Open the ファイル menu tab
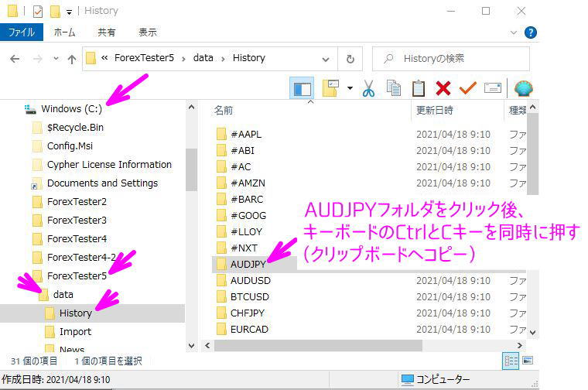 coord(22,32)
